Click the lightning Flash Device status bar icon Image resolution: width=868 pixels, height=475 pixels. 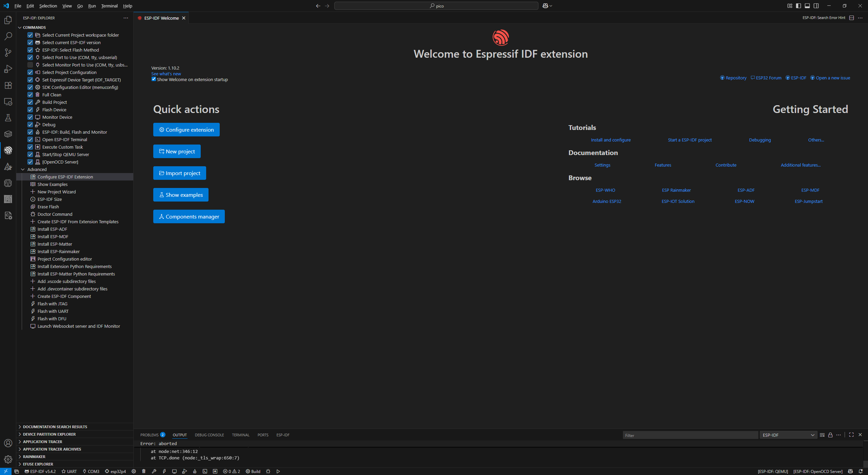click(164, 471)
